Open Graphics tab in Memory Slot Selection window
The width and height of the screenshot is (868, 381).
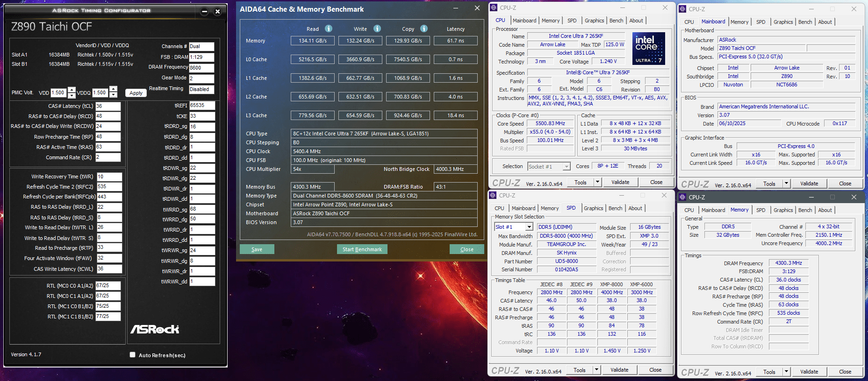coord(593,208)
